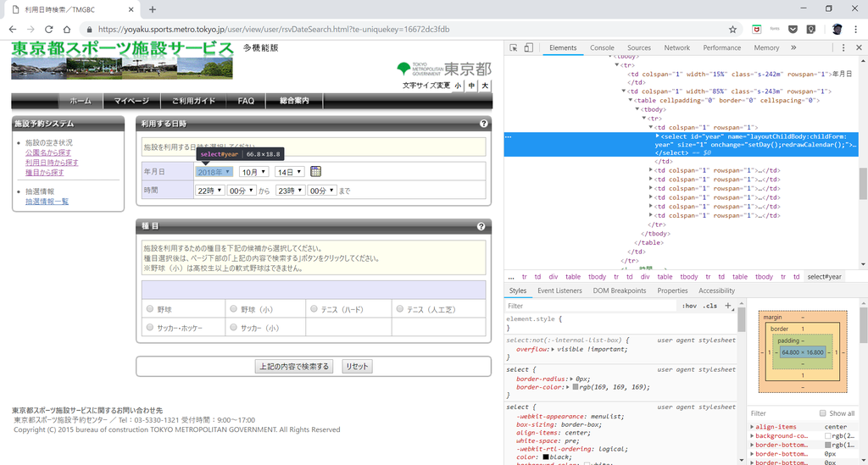Open DevTools customize menu dots
868x465 pixels.
pyautogui.click(x=843, y=48)
